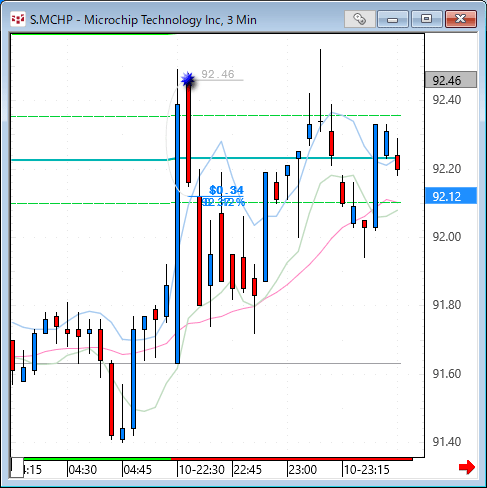Click the $0.34 profit annotation

pos(226,190)
